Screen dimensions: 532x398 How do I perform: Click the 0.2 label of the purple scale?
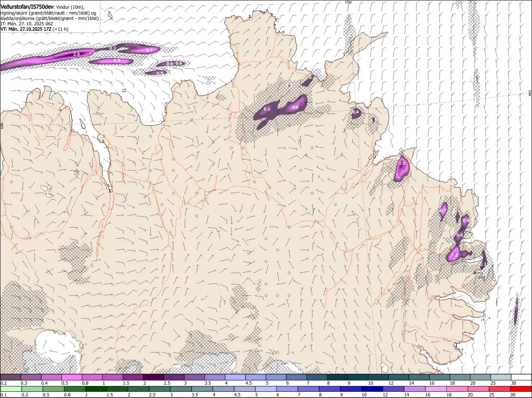[x=3, y=383]
